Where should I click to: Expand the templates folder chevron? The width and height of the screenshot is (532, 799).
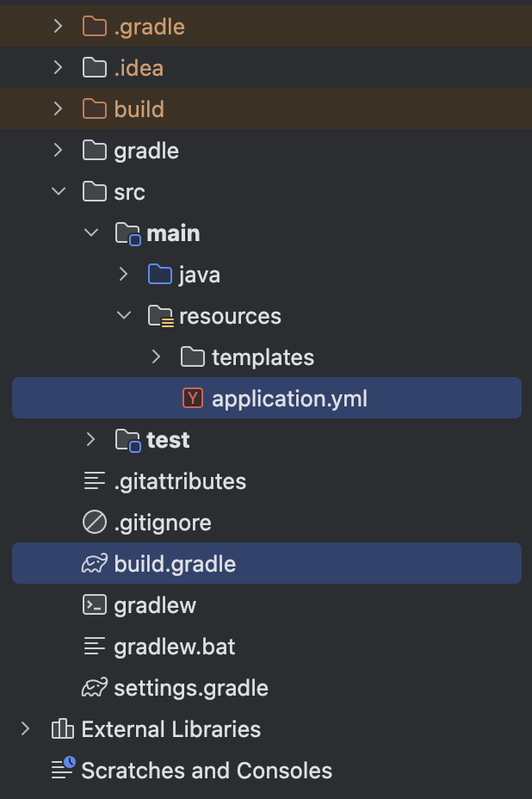click(x=156, y=357)
